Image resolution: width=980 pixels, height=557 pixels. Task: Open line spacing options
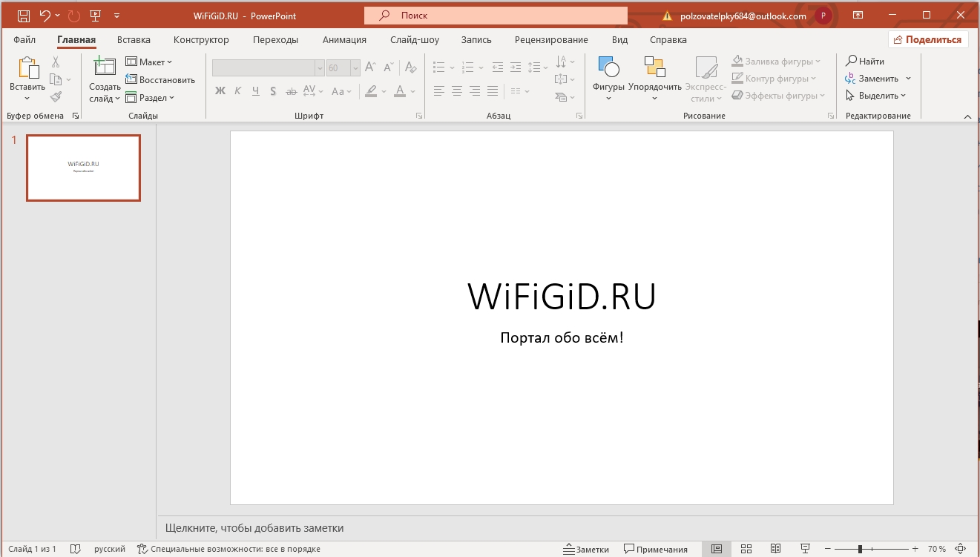[537, 67]
